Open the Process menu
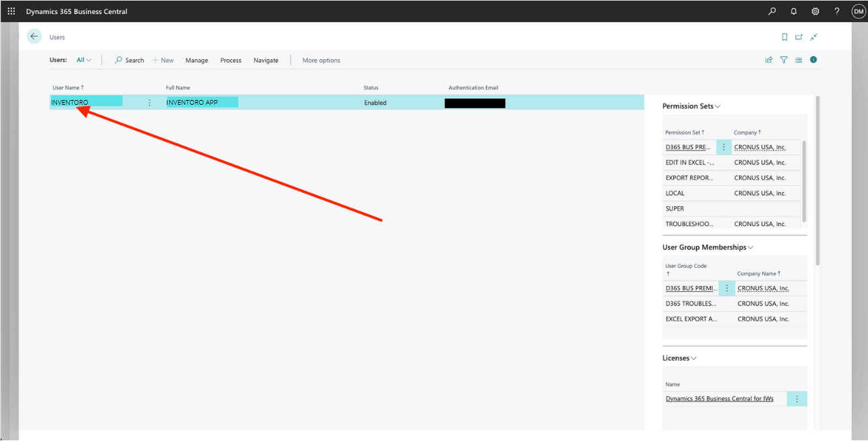The image size is (868, 441). pos(231,60)
